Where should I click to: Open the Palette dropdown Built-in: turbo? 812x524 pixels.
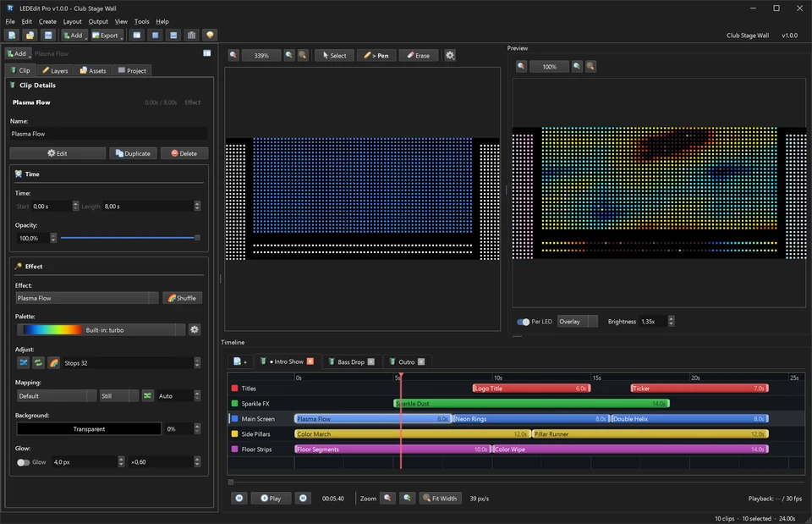click(x=101, y=329)
